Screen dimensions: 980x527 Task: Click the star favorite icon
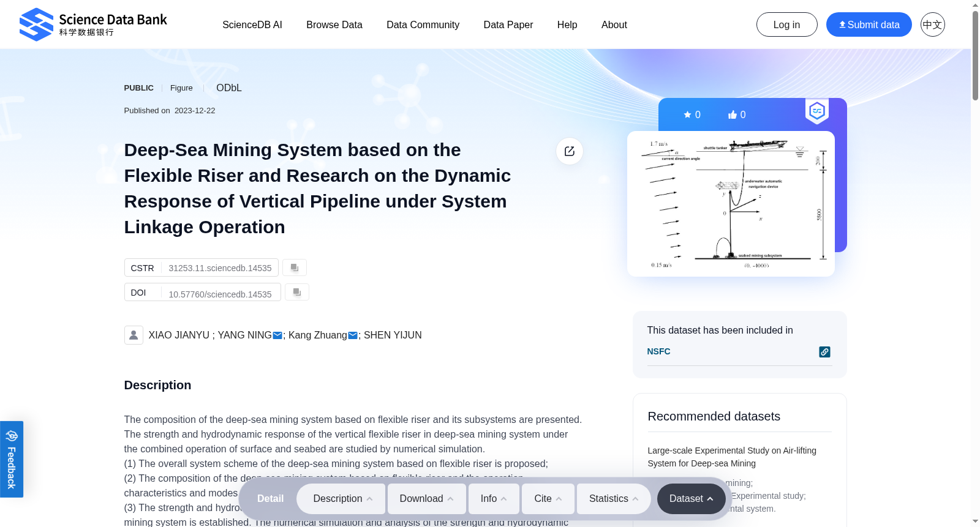click(x=687, y=114)
